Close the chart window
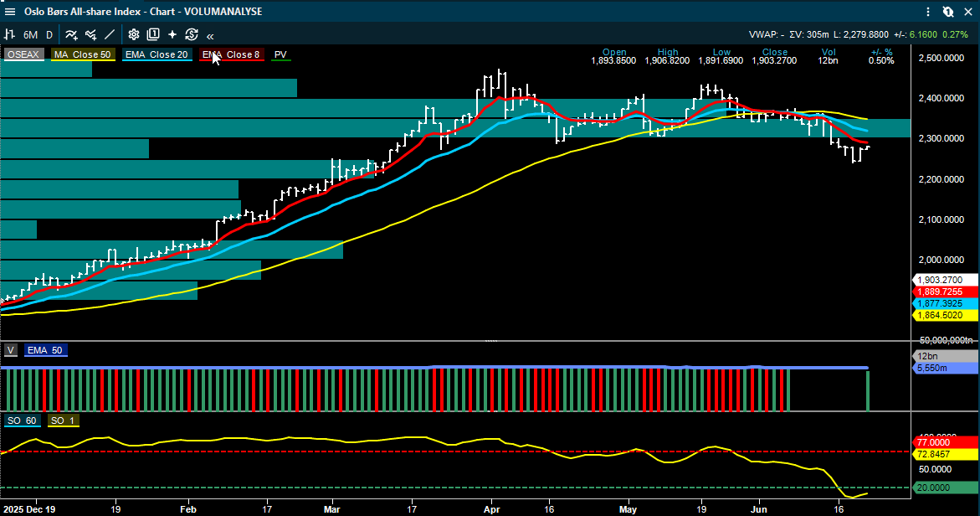This screenshot has width=980, height=516. (968, 11)
